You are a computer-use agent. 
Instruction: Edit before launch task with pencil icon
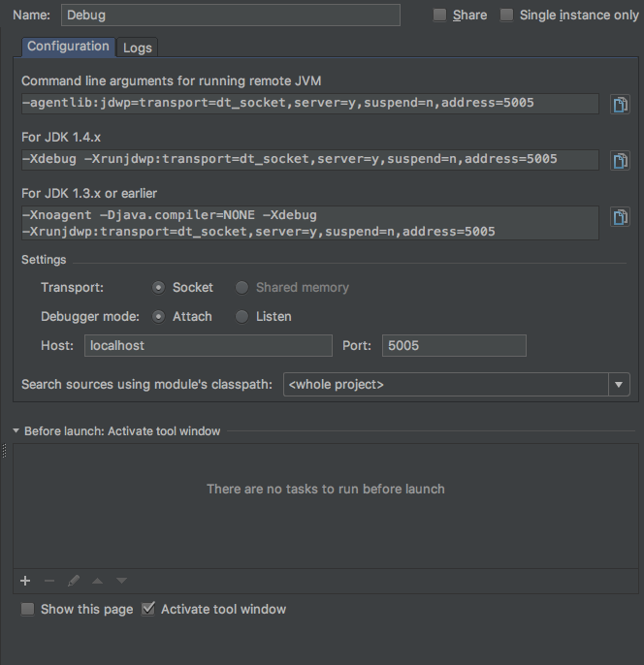[74, 581]
